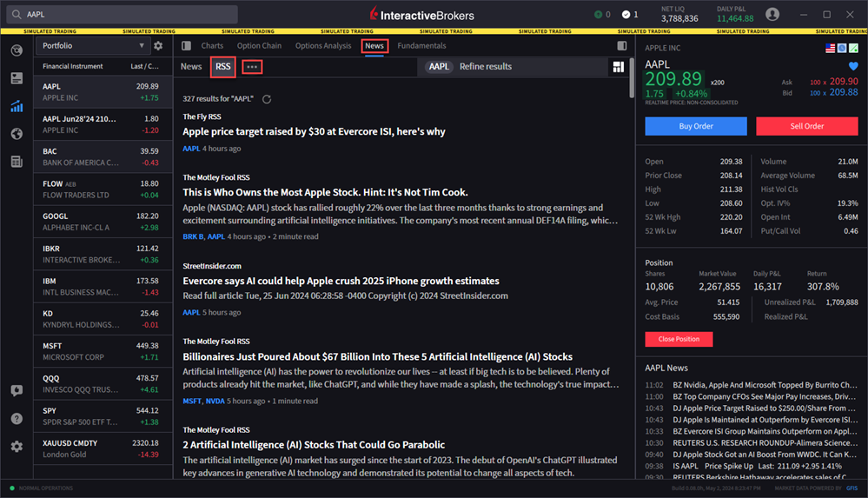Open the Billionaires $67 Billion AI article

point(378,356)
